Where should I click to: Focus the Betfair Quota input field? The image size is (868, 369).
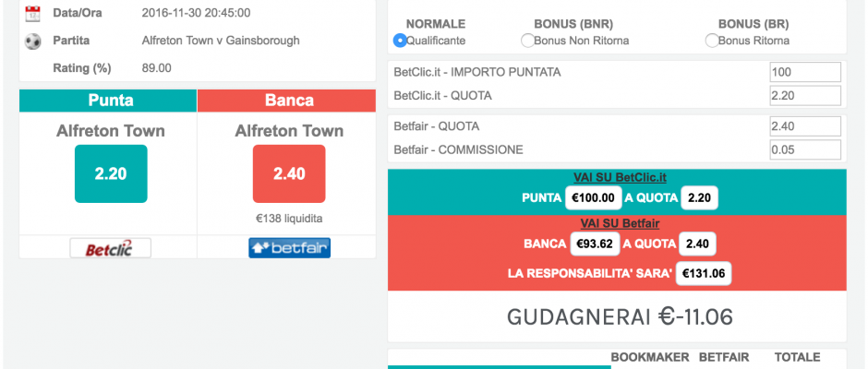point(805,126)
